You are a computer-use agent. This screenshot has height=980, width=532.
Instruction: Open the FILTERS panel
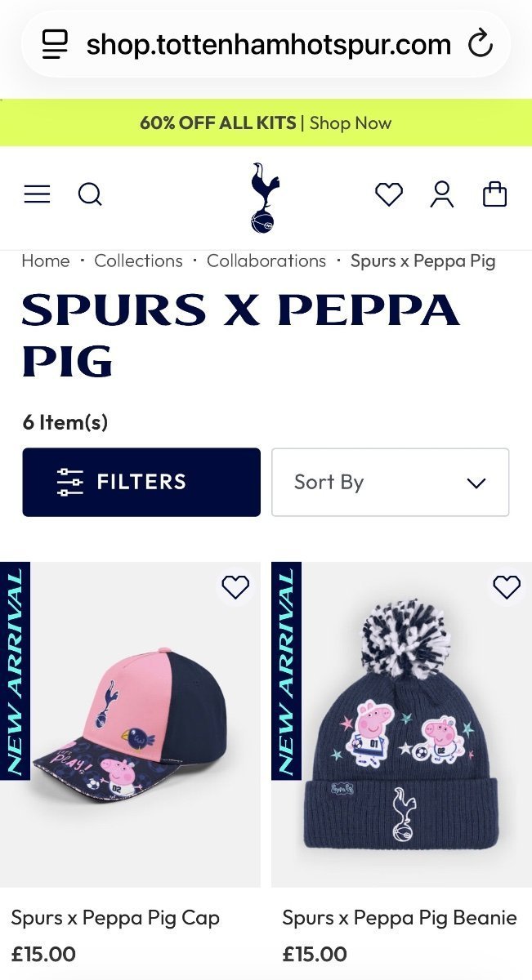pyautogui.click(x=141, y=482)
